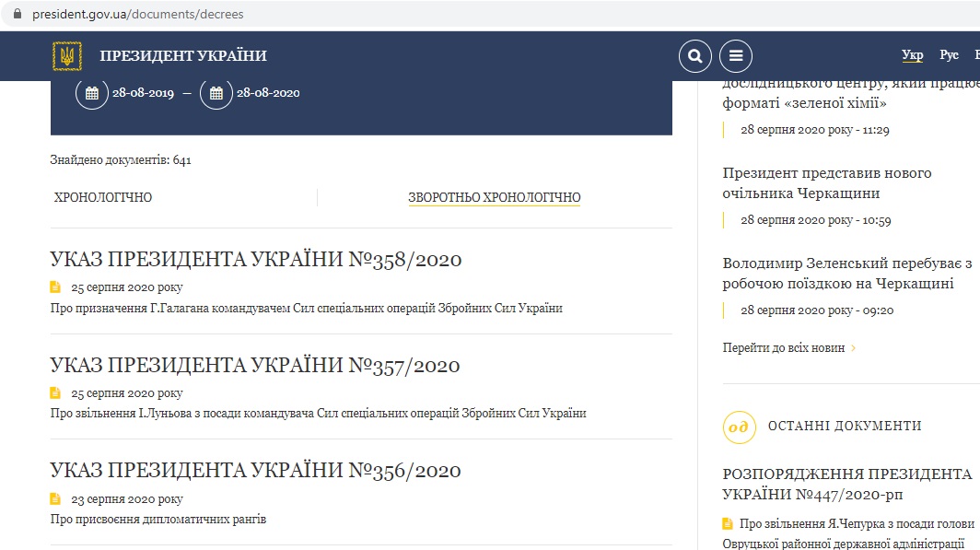Click 'Перейти до всіх новин' link

pos(784,348)
